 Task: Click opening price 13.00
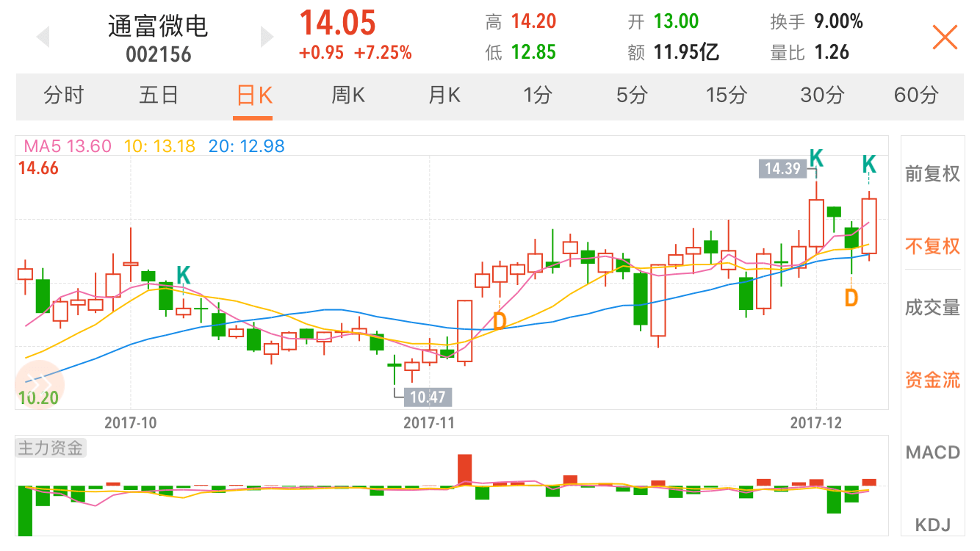point(677,21)
